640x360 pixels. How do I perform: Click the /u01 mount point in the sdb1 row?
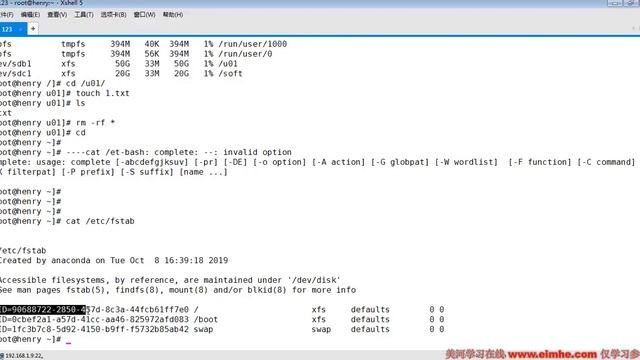(x=228, y=63)
